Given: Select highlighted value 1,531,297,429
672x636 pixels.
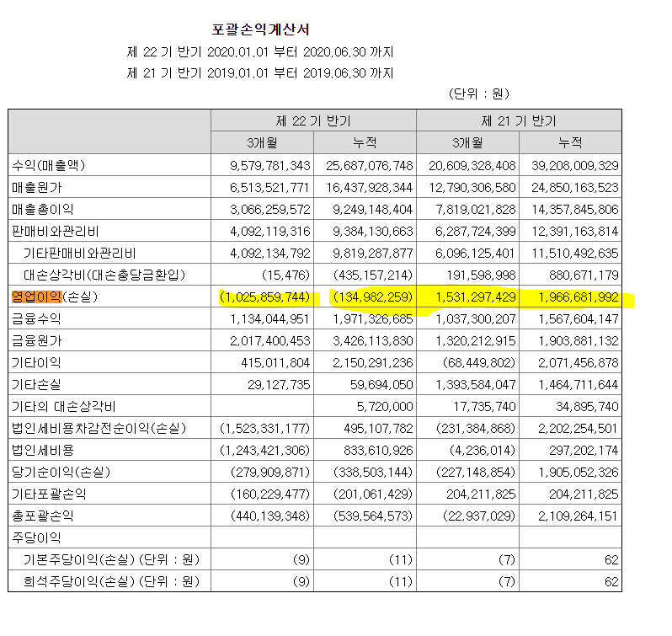Looking at the screenshot, I should coord(475,297).
